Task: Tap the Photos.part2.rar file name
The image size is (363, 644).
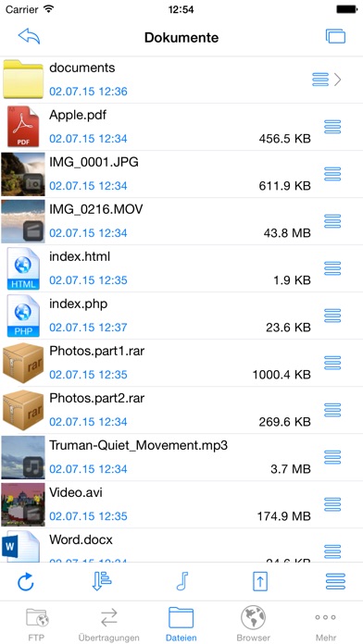Action: coord(97,399)
